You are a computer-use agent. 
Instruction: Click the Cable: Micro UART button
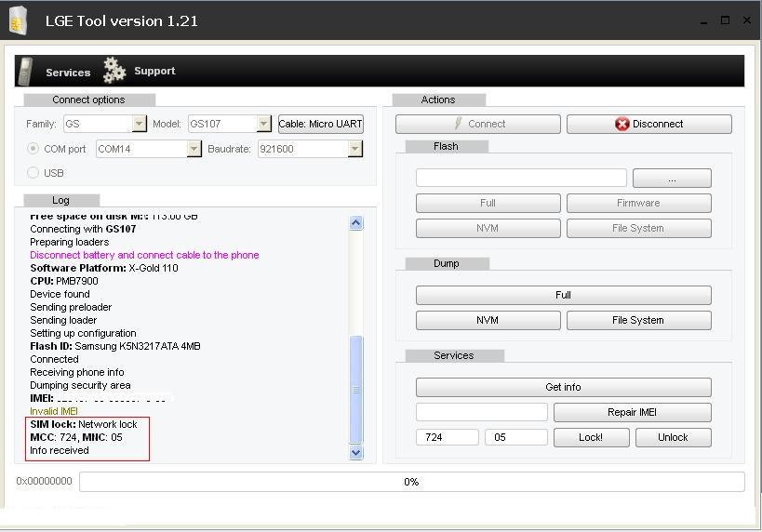321,124
